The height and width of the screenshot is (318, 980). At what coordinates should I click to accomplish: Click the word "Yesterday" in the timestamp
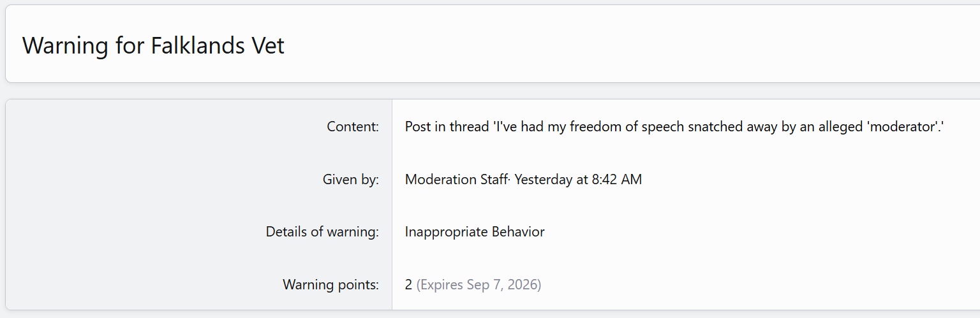[543, 180]
